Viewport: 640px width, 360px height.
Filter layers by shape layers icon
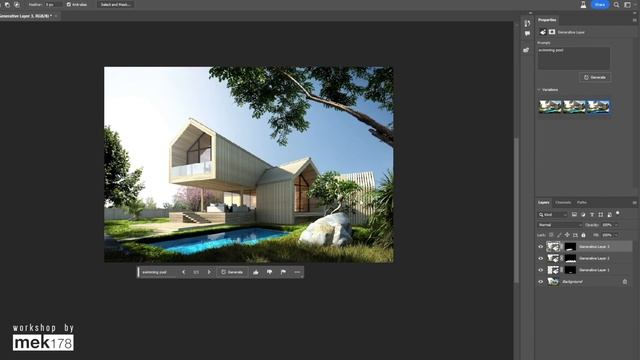(x=600, y=214)
